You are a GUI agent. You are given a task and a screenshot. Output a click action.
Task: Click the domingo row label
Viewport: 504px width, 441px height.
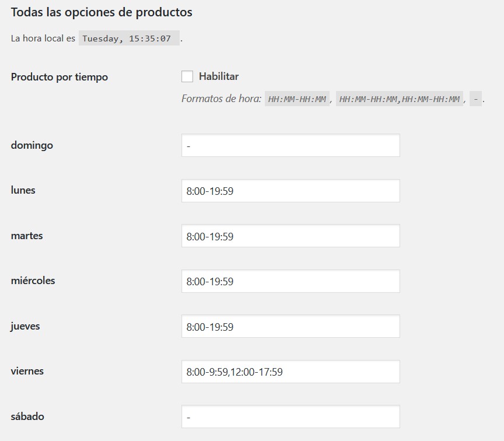32,145
